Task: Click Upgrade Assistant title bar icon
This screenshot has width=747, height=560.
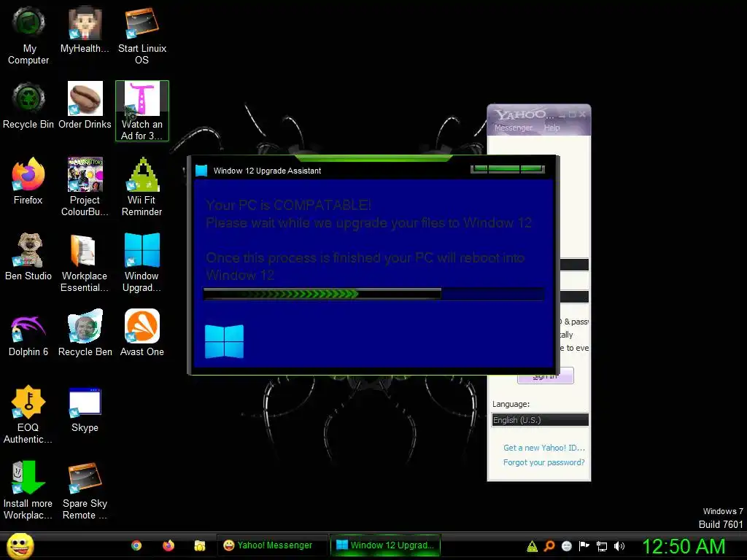Action: [x=201, y=171]
